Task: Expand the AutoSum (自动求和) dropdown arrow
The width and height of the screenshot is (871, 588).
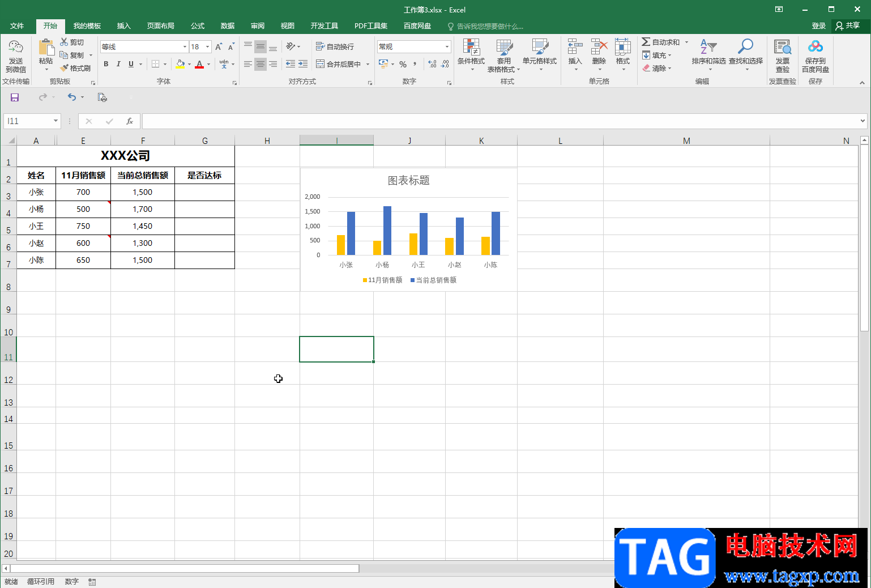Action: 686,42
